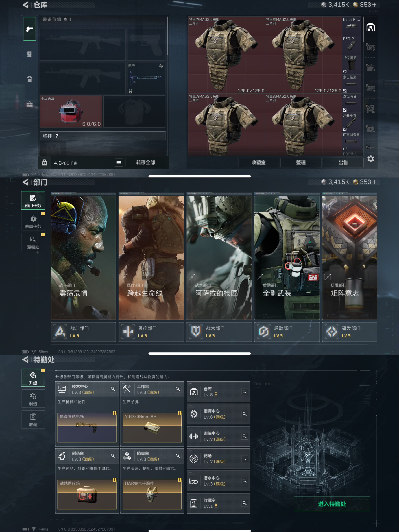
Task: Click magnifier icon on 指挥中心 row
Action: coord(244,414)
